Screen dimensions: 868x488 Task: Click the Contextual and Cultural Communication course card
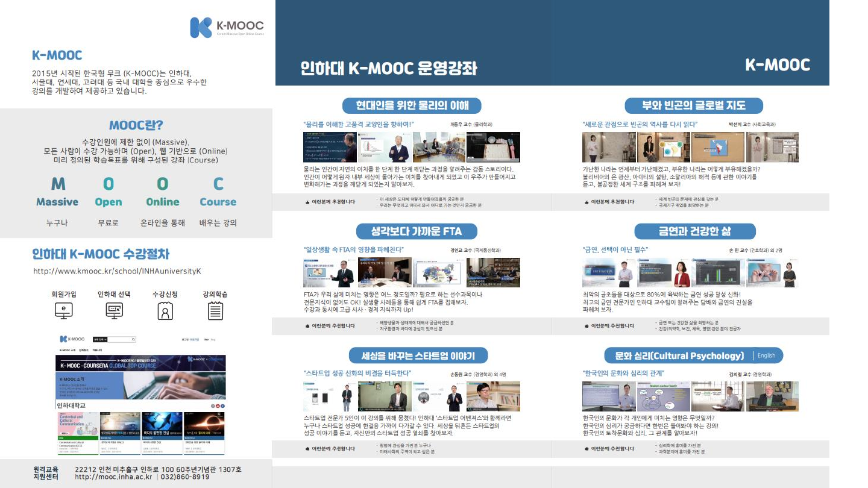pos(78,432)
